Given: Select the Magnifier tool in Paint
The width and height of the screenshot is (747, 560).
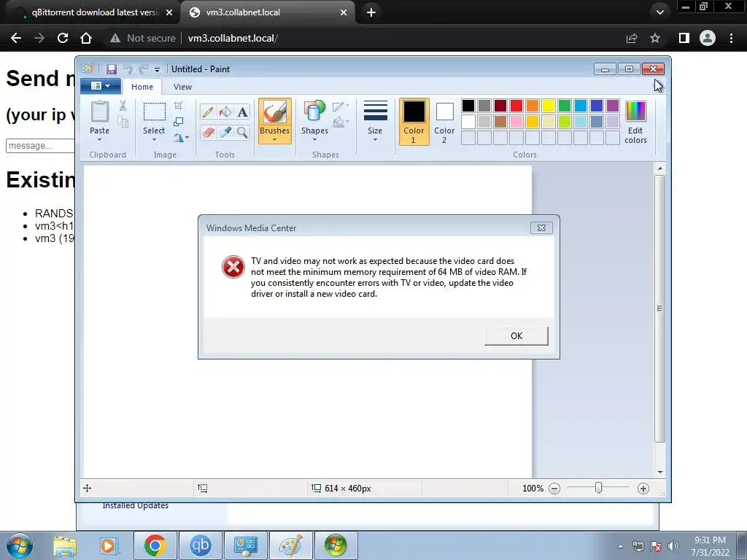Looking at the screenshot, I should point(242,132).
